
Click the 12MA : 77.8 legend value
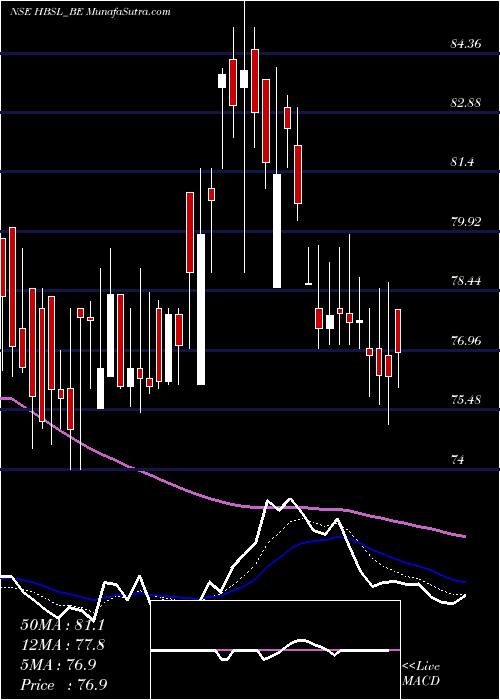(x=63, y=645)
